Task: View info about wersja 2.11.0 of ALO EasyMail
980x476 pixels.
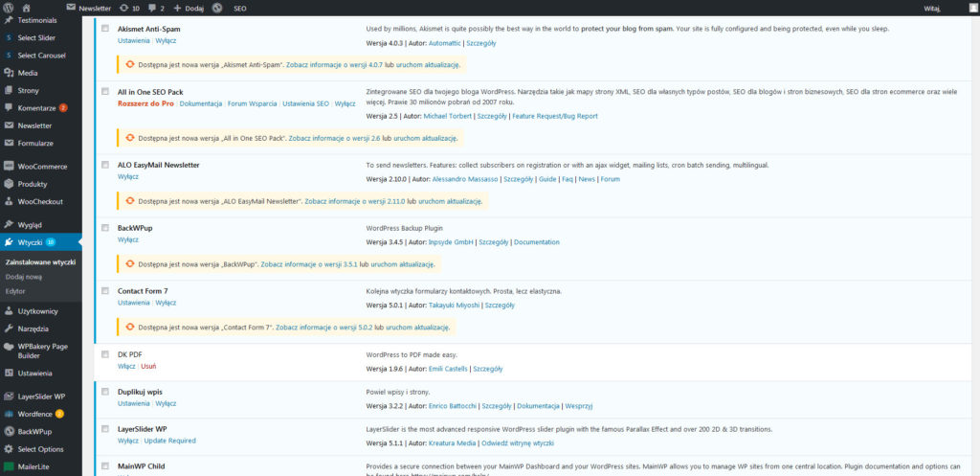Action: 354,201
